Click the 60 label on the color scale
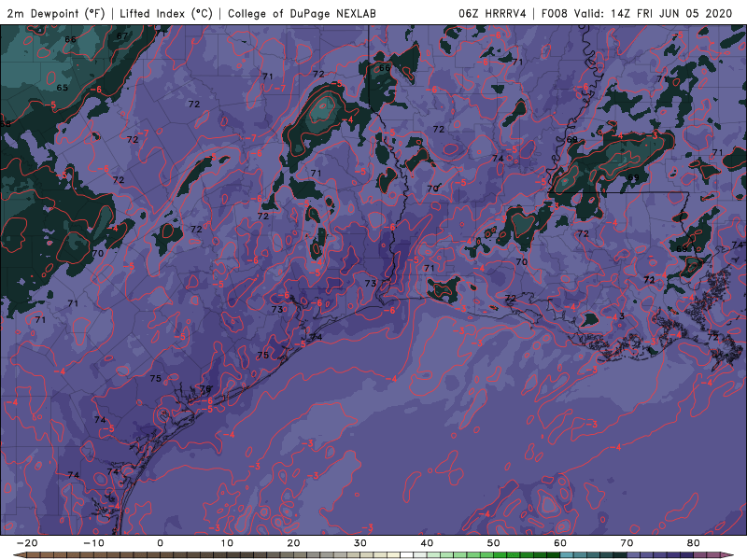 point(560,543)
